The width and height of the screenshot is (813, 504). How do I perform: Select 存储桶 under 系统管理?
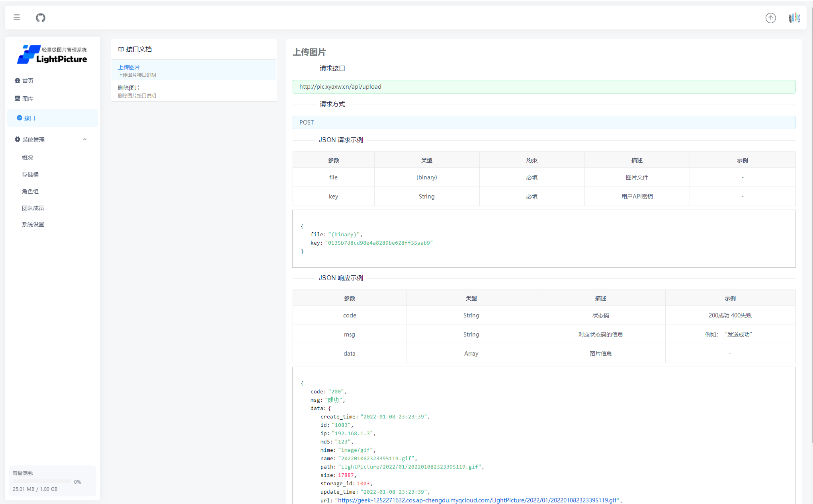point(30,174)
